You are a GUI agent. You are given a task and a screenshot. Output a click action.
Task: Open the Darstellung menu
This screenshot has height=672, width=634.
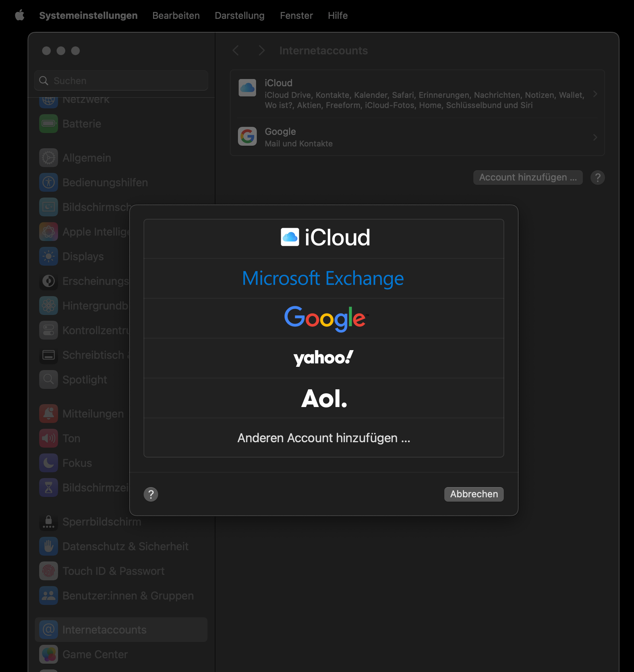(239, 16)
